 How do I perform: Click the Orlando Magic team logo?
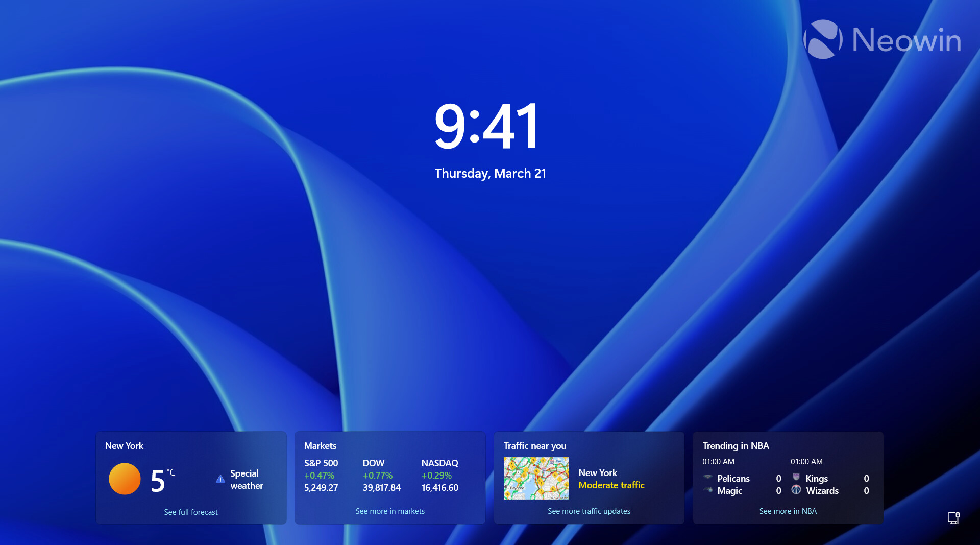coord(709,490)
